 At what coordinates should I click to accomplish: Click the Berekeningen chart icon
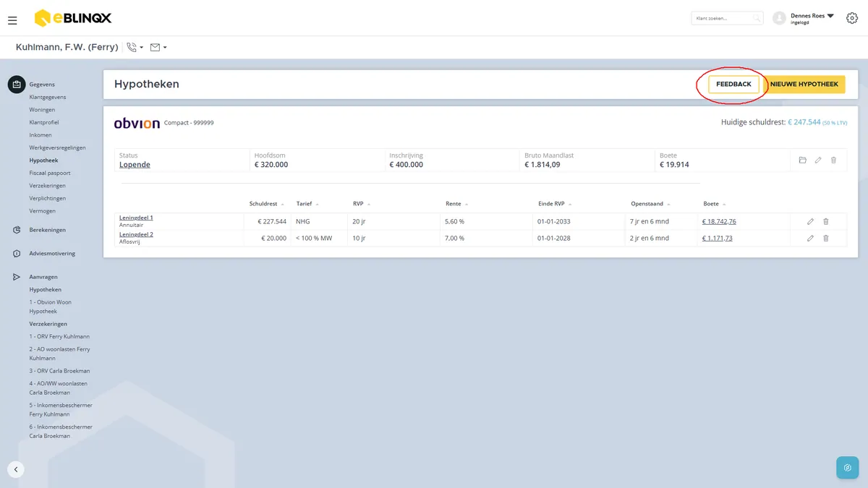coord(17,230)
